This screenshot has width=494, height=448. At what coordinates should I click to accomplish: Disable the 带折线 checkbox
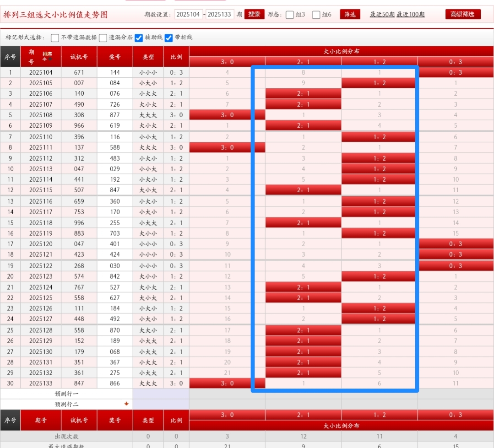point(168,38)
